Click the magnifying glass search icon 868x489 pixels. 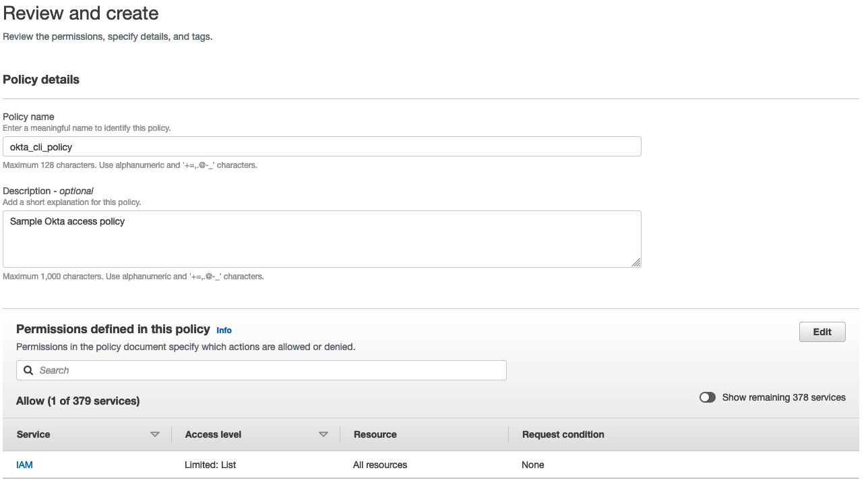click(28, 370)
